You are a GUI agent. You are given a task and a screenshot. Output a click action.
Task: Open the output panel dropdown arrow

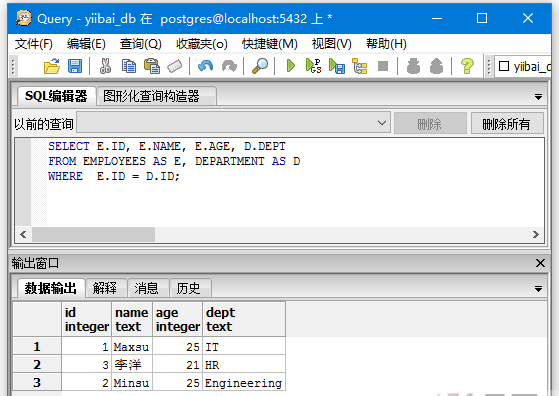tap(538, 289)
